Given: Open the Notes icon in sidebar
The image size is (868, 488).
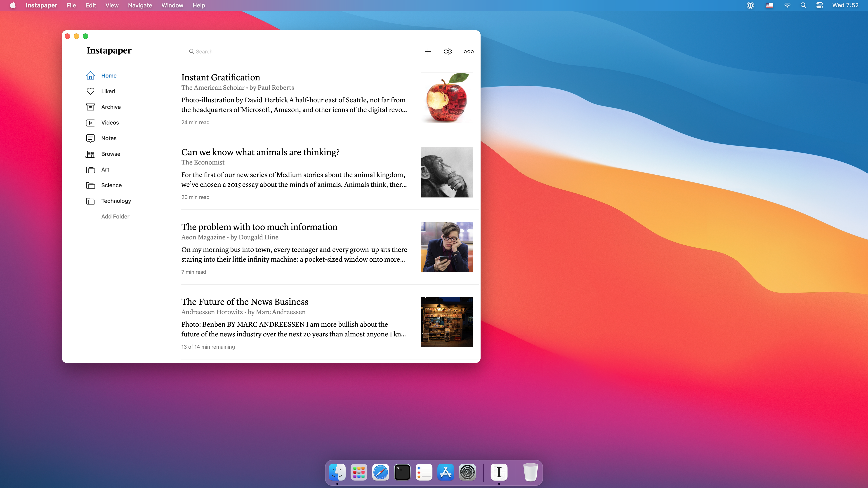Looking at the screenshot, I should point(90,138).
